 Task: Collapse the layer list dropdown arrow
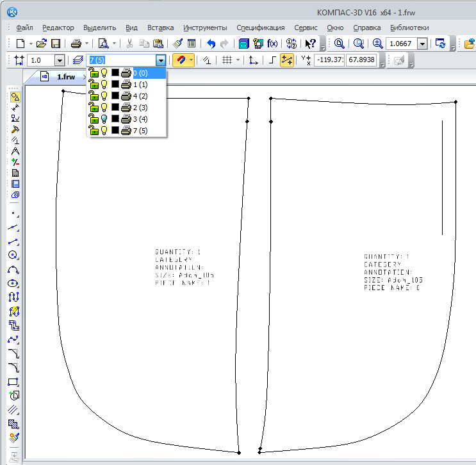point(161,60)
